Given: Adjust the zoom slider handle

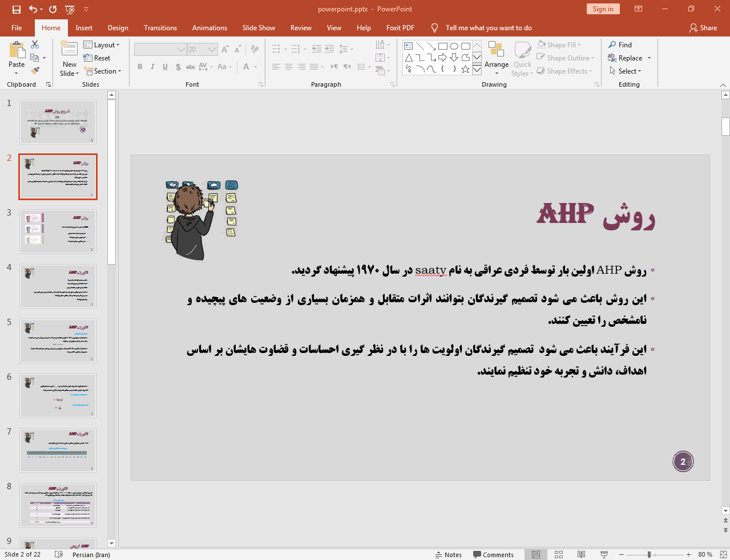Looking at the screenshot, I should [649, 554].
